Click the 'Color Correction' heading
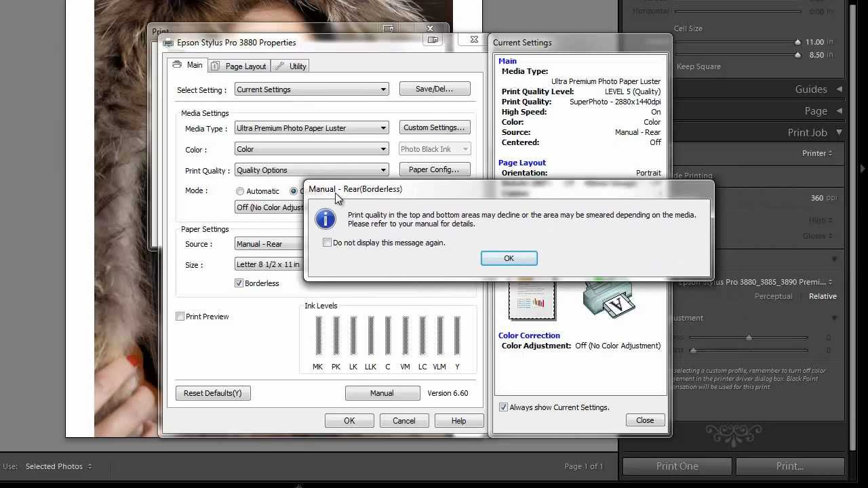The image size is (868, 488). point(529,335)
